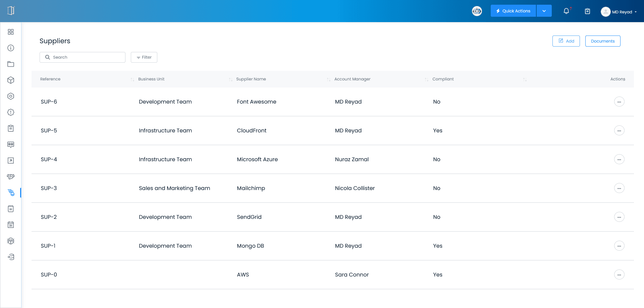Open the Documents button
644x308 pixels.
click(602, 41)
